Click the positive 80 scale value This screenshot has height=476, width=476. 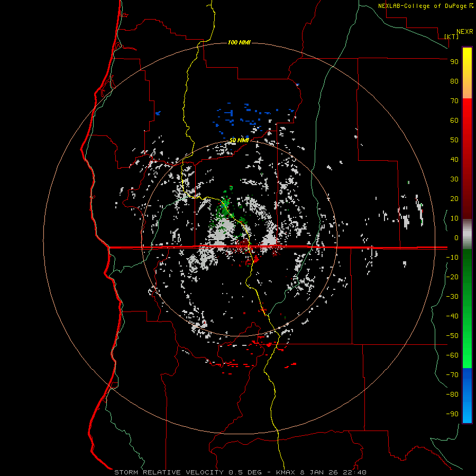pyautogui.click(x=454, y=81)
